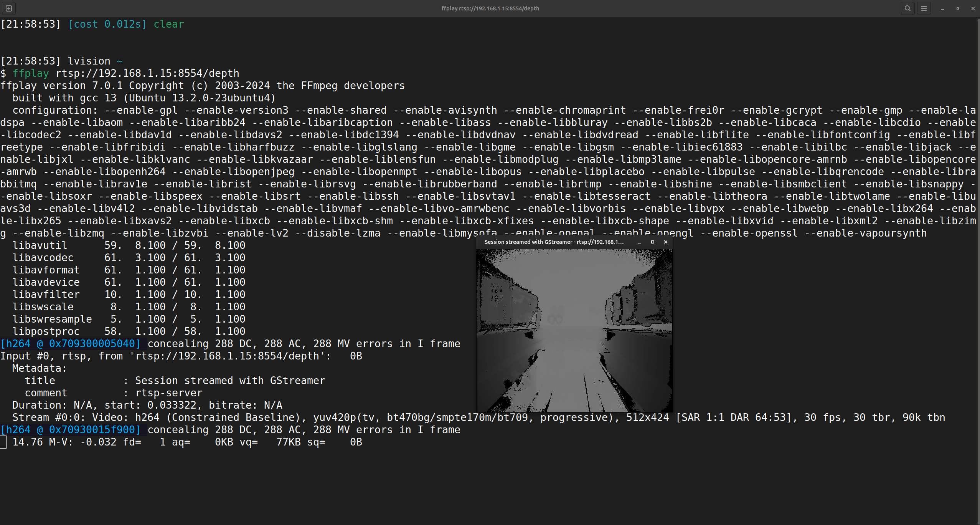Open the terminal hamburger menu
This screenshot has width=980, height=525.
(x=924, y=8)
